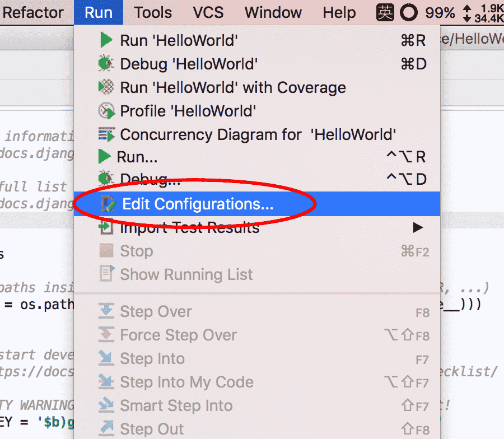Click the Profile 'HelloWorld' icon
504x439 pixels.
tap(106, 111)
